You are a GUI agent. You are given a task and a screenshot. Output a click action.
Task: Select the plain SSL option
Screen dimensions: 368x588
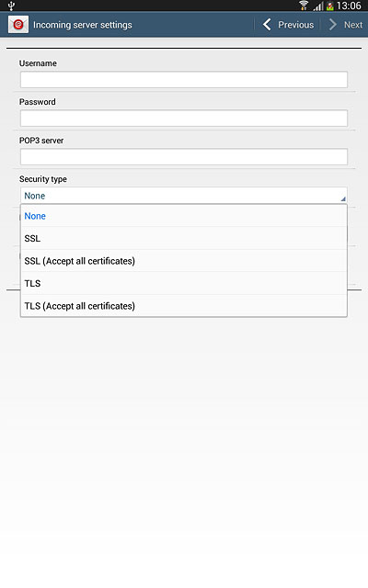[x=184, y=239]
